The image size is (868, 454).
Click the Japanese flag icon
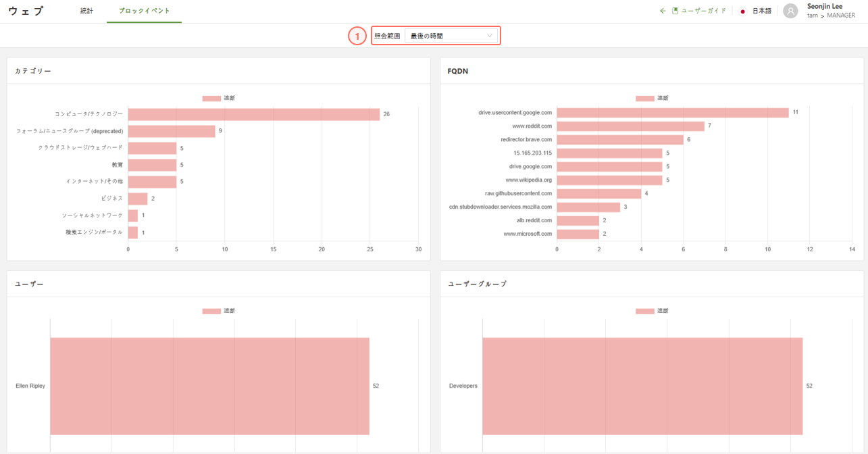tap(743, 11)
